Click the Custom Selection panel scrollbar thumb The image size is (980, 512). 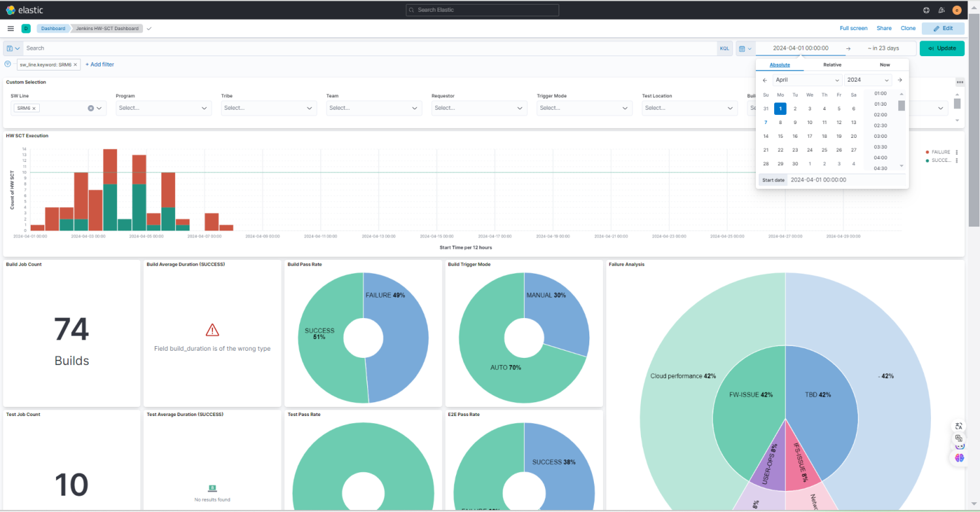click(x=957, y=103)
